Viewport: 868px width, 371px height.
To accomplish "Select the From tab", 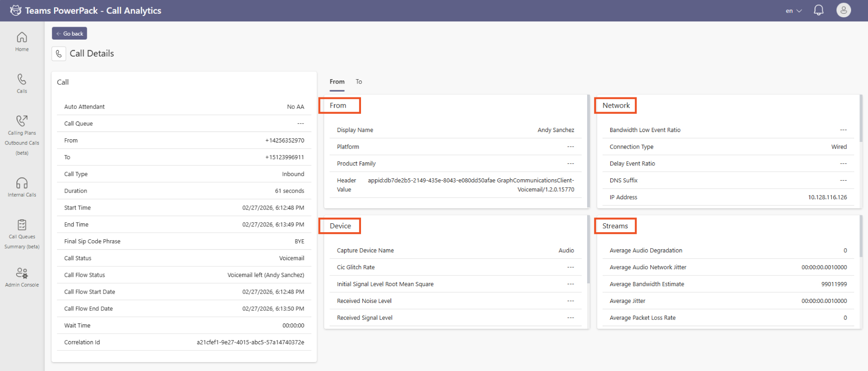I will [x=337, y=82].
